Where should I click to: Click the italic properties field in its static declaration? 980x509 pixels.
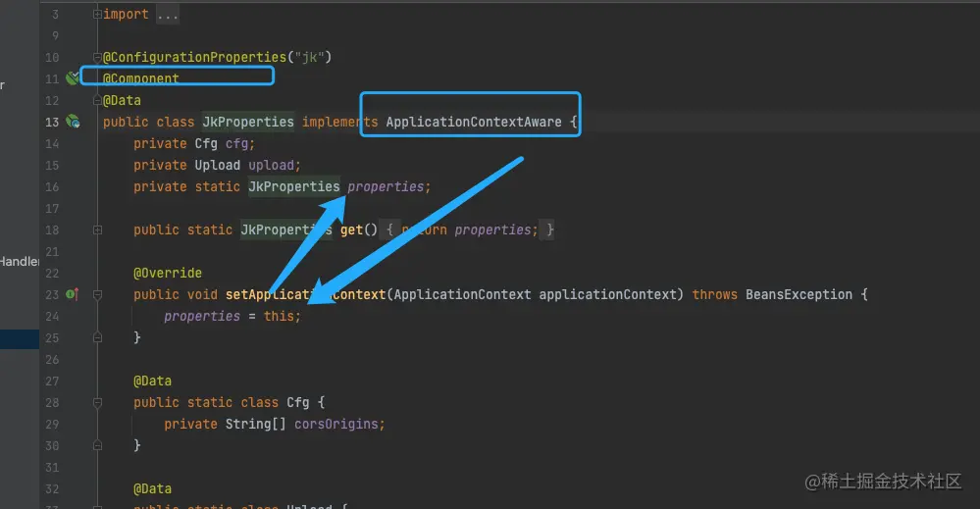click(x=386, y=186)
